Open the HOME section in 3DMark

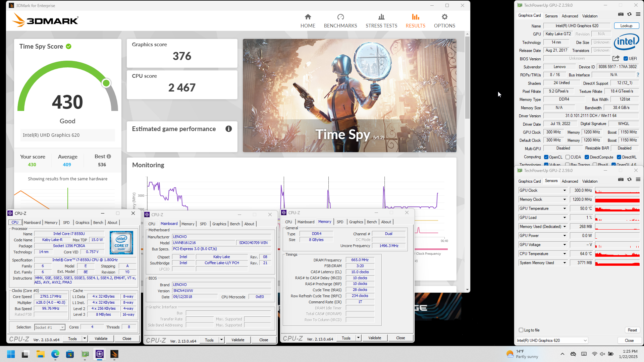(x=308, y=21)
